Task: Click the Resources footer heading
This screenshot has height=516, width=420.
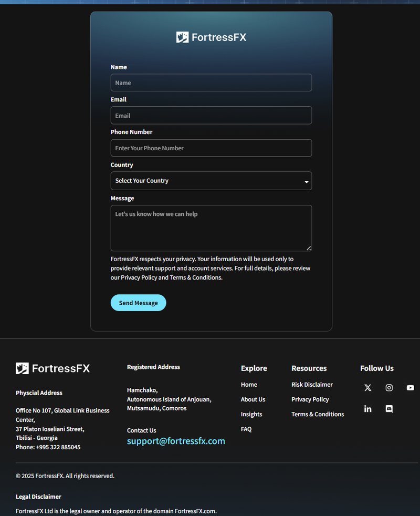Action: (309, 368)
